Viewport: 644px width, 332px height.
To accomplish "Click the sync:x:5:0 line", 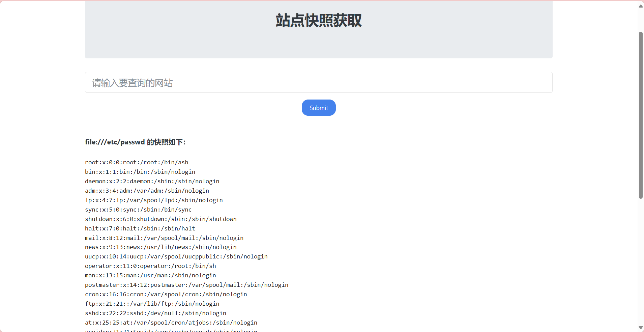I will (138, 210).
